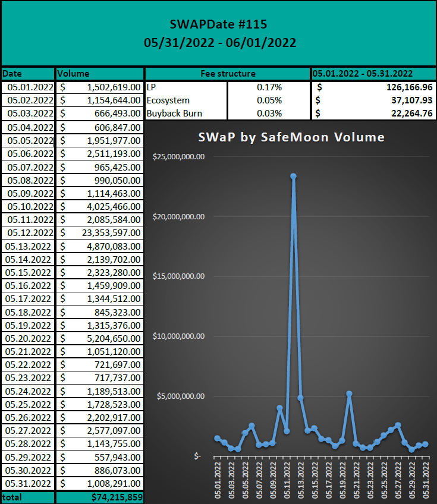Viewport: 437px width, 504px height.
Task: Click the $20,000,000.00 axis label
Action: (178, 217)
